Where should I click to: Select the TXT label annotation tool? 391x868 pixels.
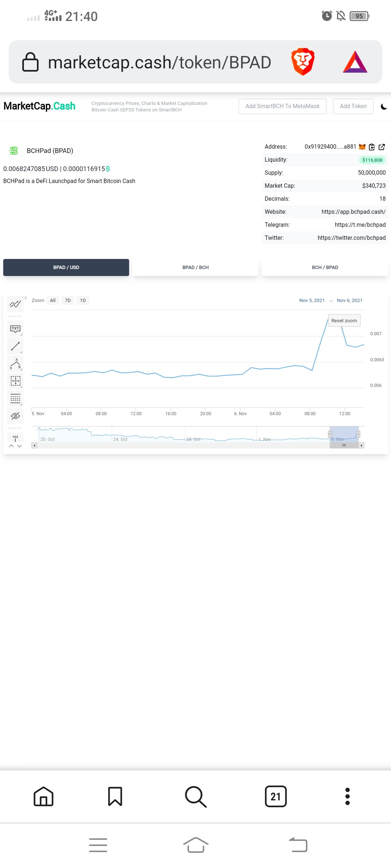coord(15,329)
